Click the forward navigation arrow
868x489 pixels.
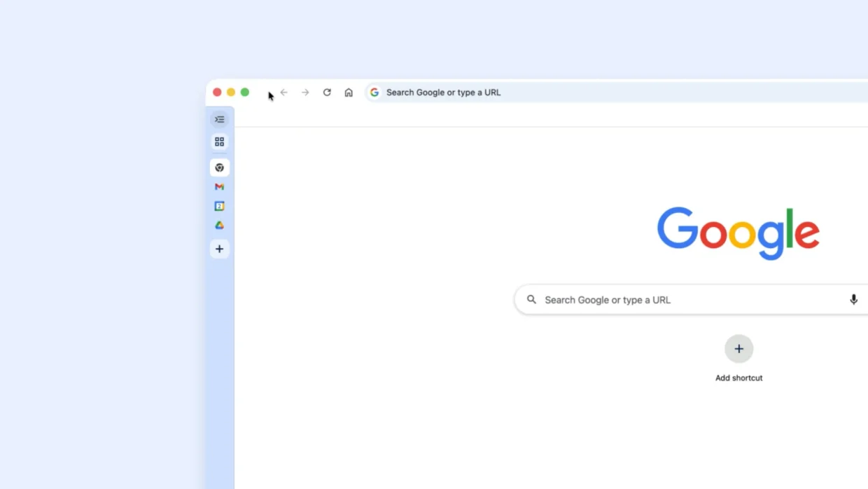click(x=305, y=92)
